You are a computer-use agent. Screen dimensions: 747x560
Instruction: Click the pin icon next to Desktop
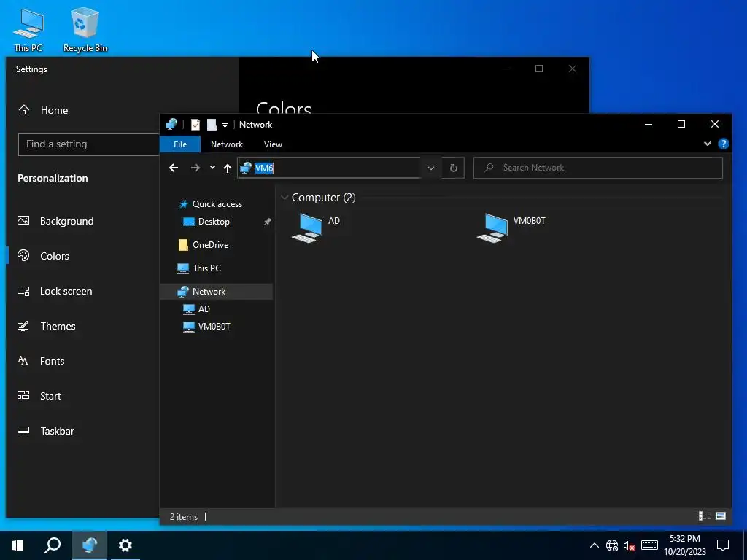tap(267, 222)
